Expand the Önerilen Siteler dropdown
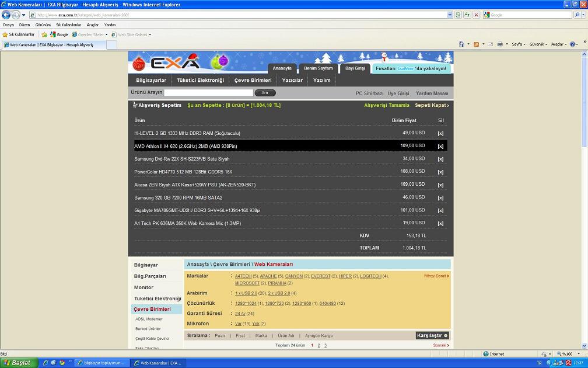The image size is (588, 368). [x=107, y=34]
